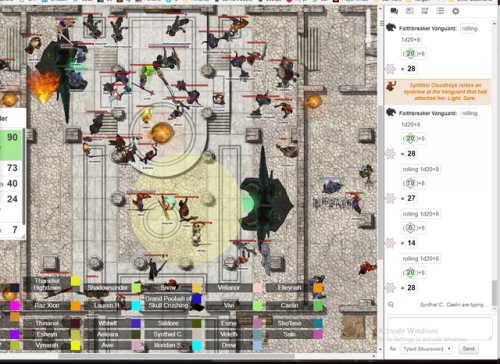The height and width of the screenshot is (364, 500).
Task: Click Raz Xion's orange player color swatch
Action: [x=75, y=305]
